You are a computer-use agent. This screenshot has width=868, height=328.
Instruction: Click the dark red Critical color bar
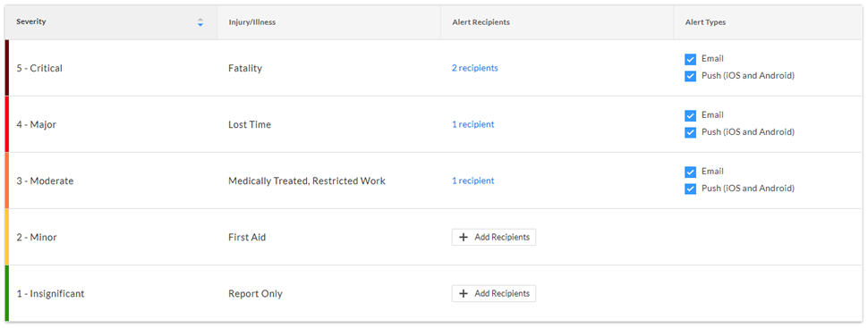[7, 68]
